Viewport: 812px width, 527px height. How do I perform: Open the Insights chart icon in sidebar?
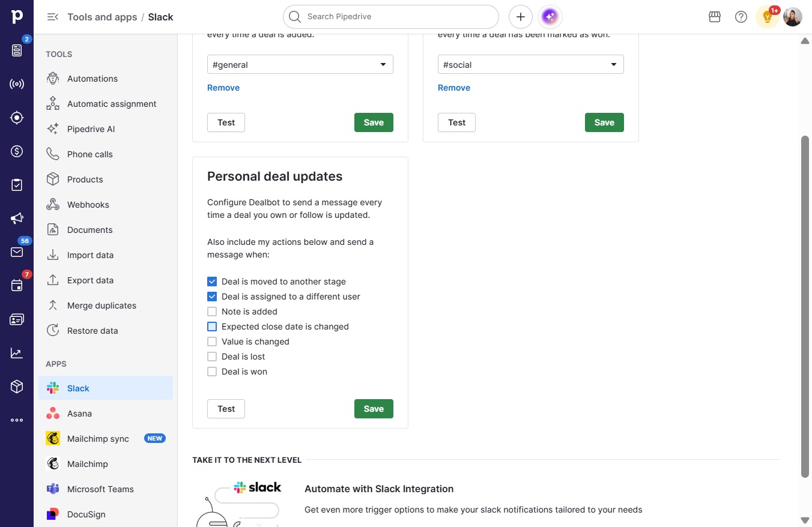point(17,353)
